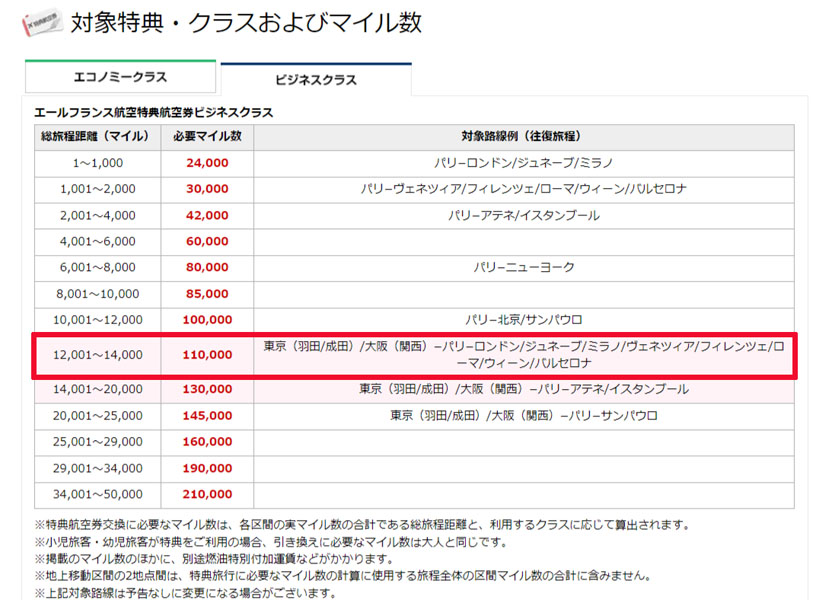Click the 2,001～4,000 distance cell

(97, 216)
